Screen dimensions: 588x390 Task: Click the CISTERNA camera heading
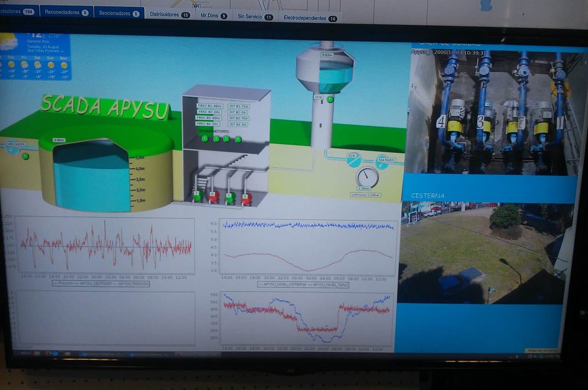tap(428, 195)
